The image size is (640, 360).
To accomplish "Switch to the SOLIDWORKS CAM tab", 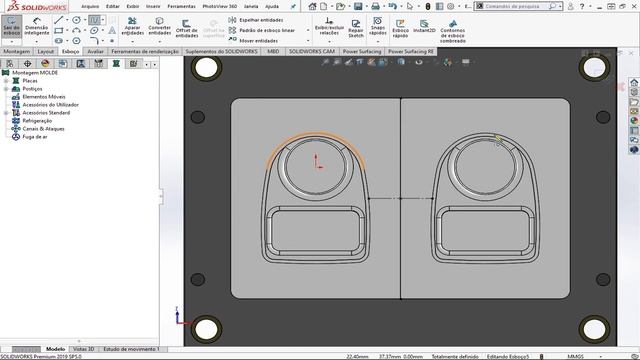I will (312, 51).
